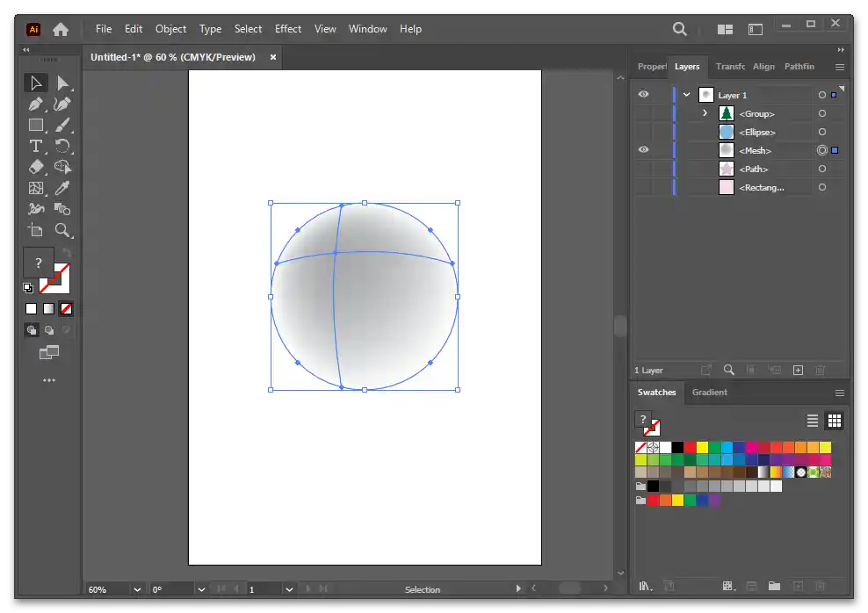
Task: Select the Pen tool
Action: pos(35,105)
